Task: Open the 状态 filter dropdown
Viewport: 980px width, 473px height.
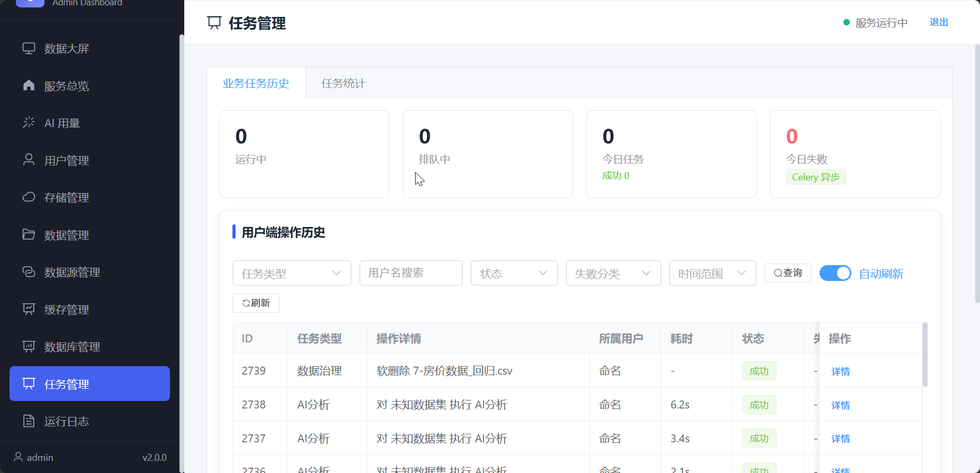Action: click(x=514, y=273)
